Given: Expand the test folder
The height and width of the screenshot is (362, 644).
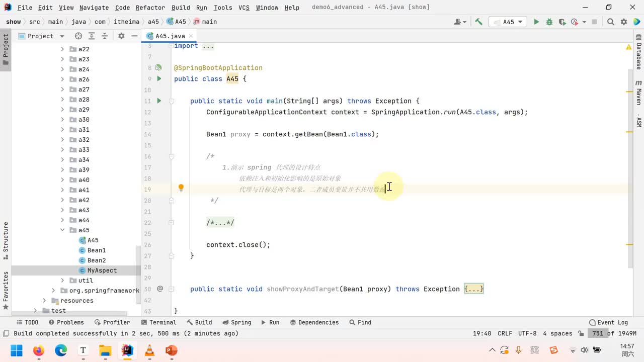Looking at the screenshot, I should pos(35,310).
